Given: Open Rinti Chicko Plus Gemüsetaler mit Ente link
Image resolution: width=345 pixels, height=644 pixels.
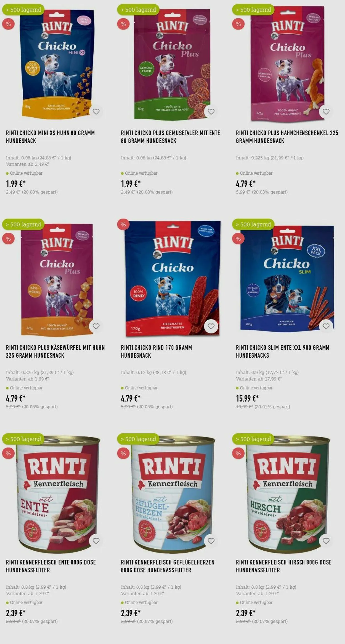Looking at the screenshot, I should click(x=171, y=137).
